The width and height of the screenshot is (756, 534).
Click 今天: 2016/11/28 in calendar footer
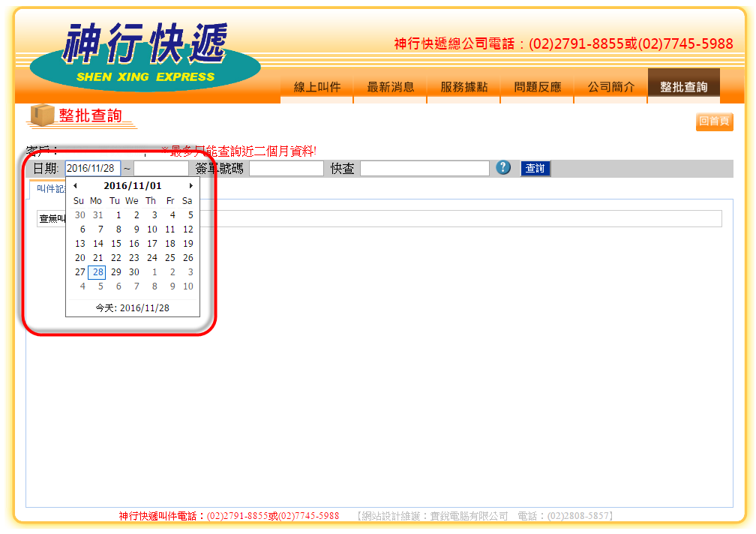(133, 308)
